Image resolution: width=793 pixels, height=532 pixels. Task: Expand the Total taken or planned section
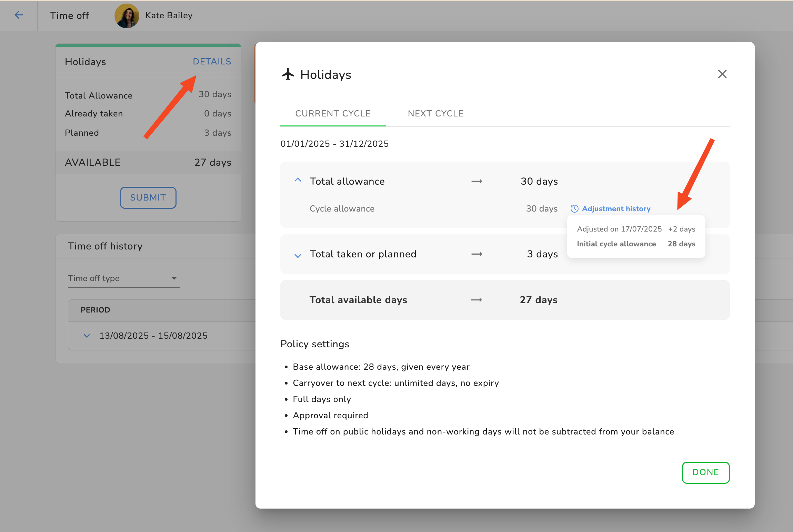click(x=298, y=255)
